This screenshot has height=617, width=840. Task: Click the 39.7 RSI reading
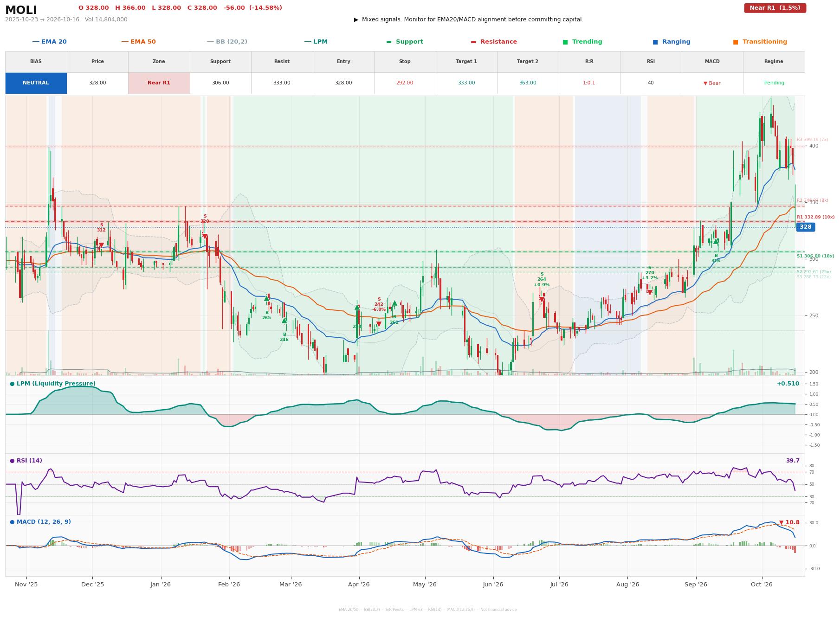click(793, 461)
